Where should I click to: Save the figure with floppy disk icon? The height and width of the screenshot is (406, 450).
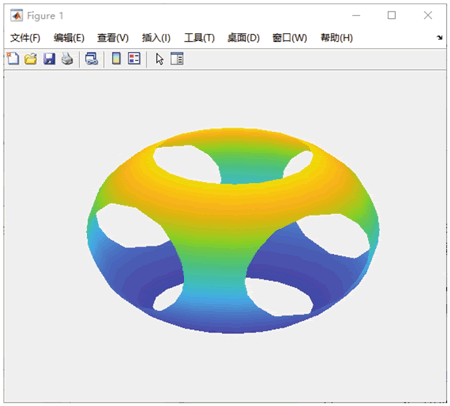click(49, 59)
